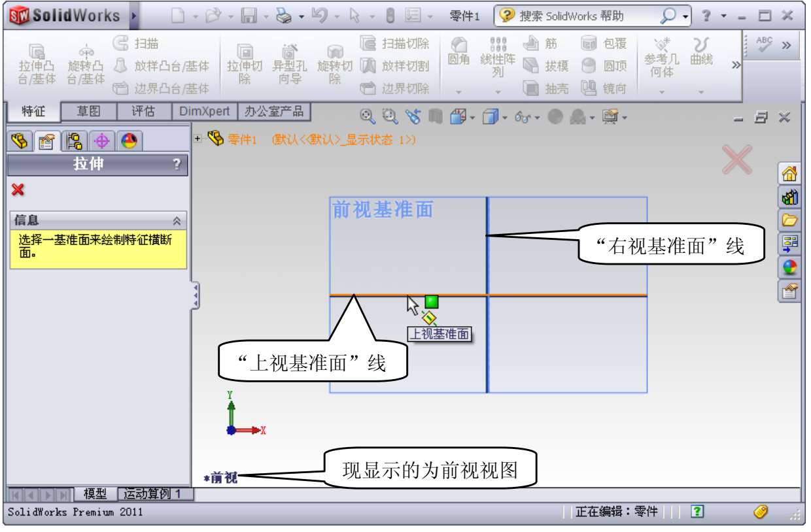The image size is (811, 532).
Task: Click the Zoom to Fit magnifier icon
Action: 368,117
